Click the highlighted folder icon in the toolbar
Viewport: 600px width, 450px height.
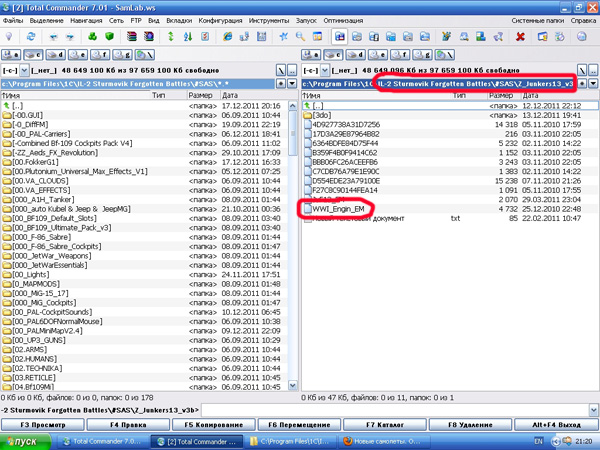(x=340, y=37)
